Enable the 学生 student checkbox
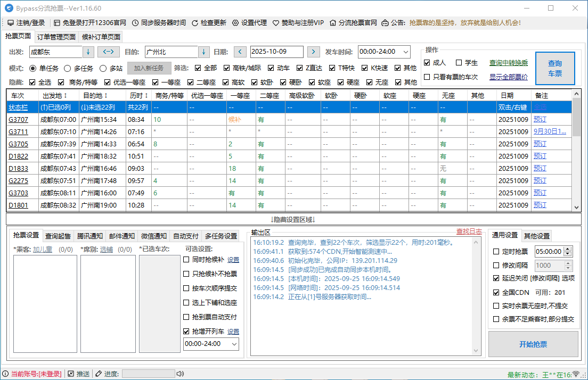 pos(459,62)
